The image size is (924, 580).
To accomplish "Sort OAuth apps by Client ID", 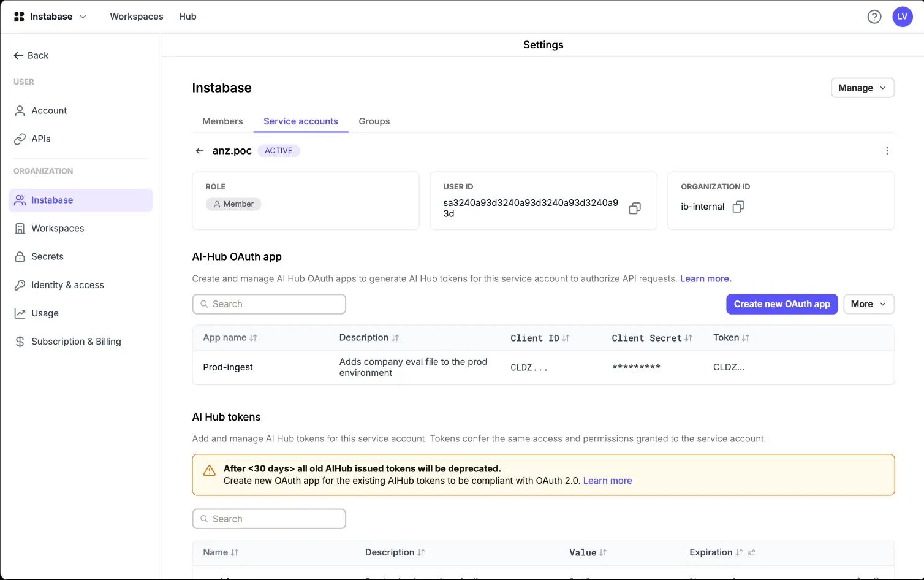I will click(x=566, y=338).
